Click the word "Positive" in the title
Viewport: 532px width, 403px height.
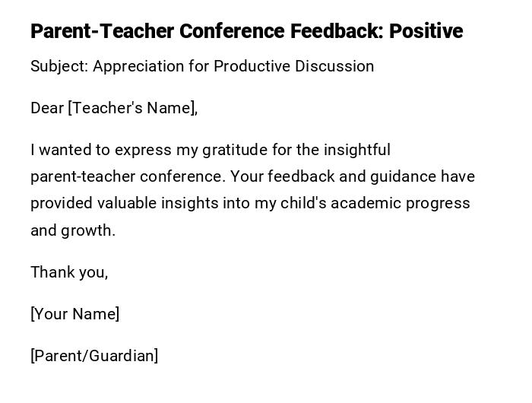[426, 31]
